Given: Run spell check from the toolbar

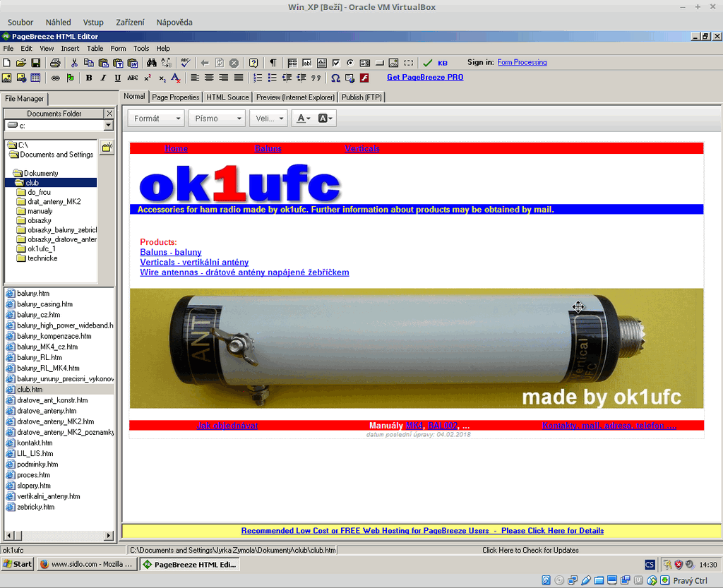Looking at the screenshot, I should pyautogui.click(x=184, y=63).
